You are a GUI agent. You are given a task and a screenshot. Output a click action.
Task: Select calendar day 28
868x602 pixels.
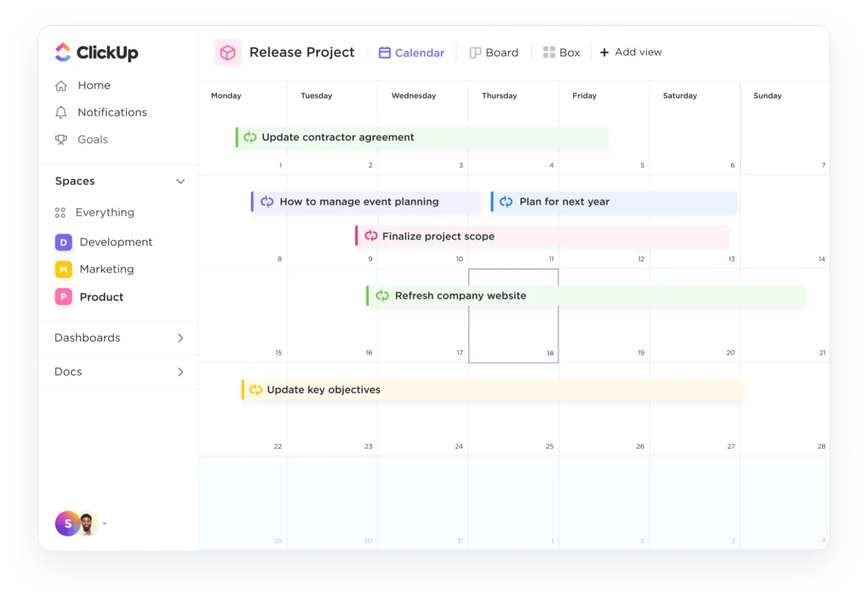click(x=785, y=410)
